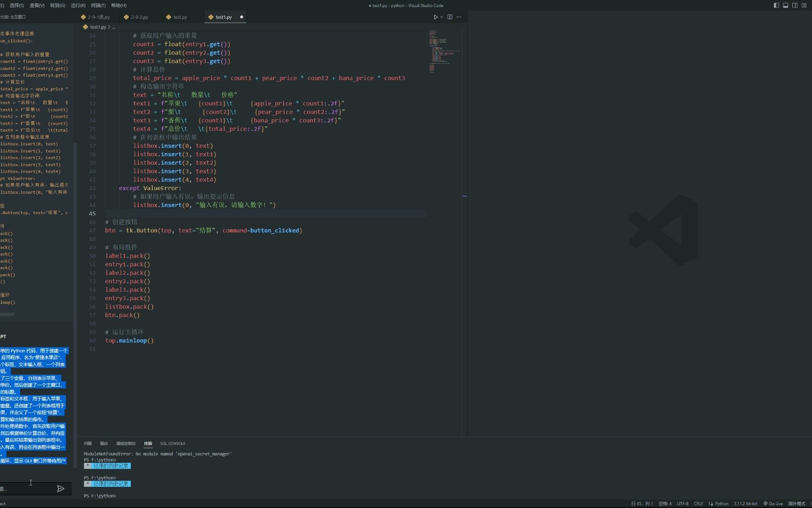Click the except ValueError: line

click(150, 188)
